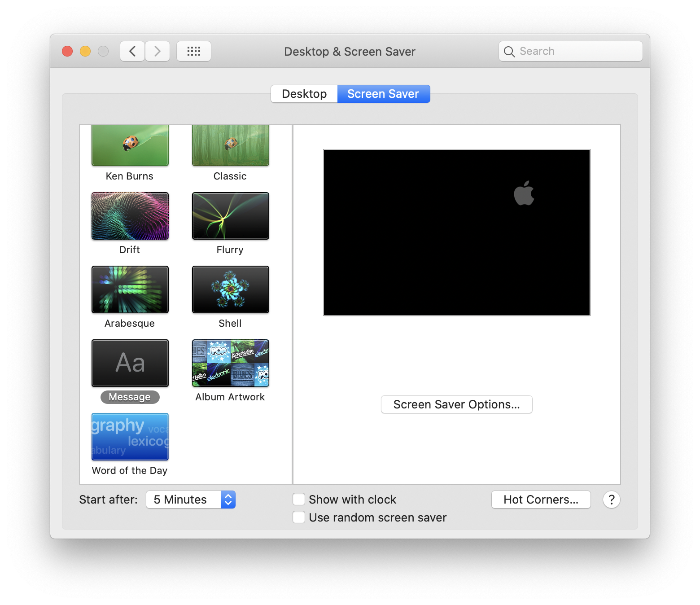Screen dimensions: 700x605
Task: Click the Album Artwork label text
Action: tap(230, 397)
